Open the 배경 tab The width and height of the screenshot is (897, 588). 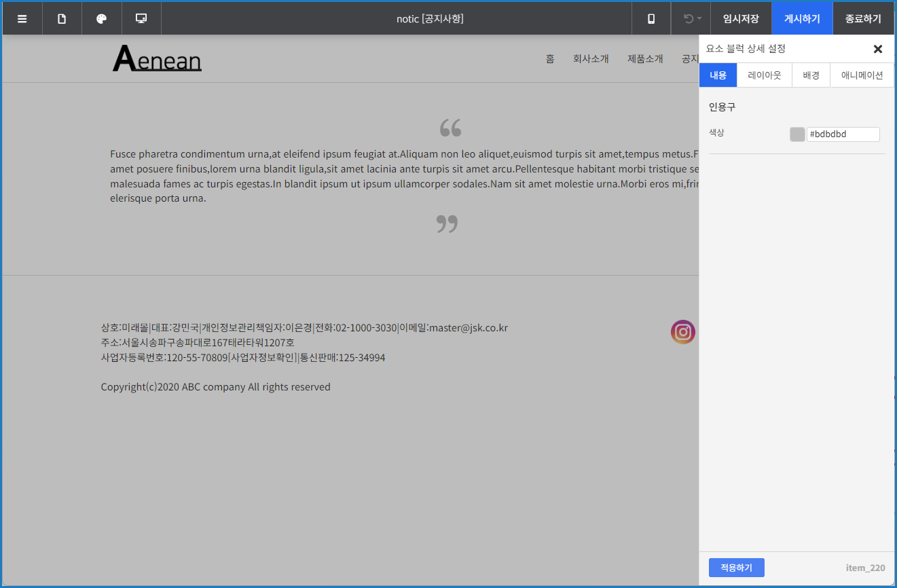coord(811,75)
